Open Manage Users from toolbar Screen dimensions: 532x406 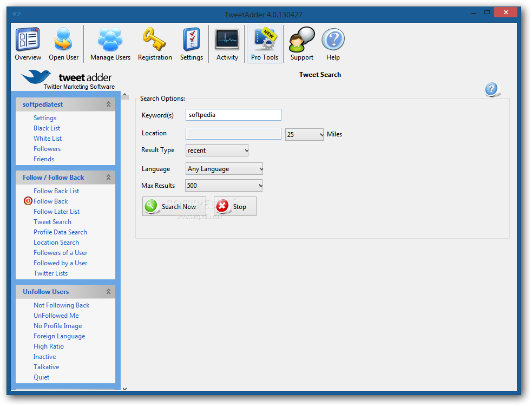[110, 44]
